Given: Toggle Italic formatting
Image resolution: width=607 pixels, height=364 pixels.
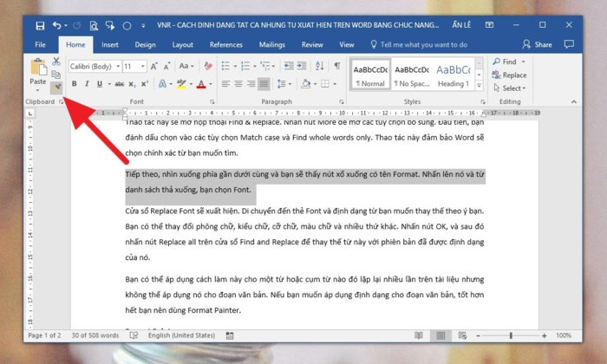Looking at the screenshot, I should tap(88, 84).
